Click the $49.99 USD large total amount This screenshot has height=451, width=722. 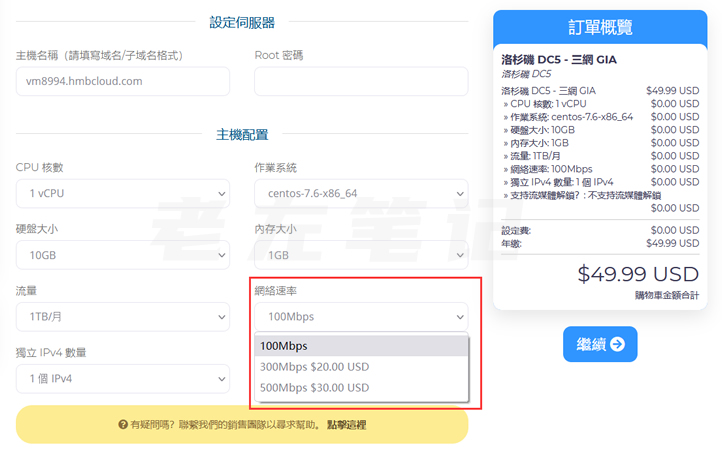pyautogui.click(x=638, y=274)
